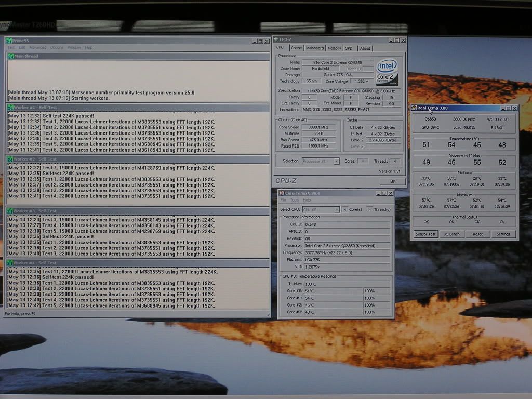532x399 pixels.
Task: Click the Tj. Max 100°C field
Action: pyautogui.click(x=347, y=284)
